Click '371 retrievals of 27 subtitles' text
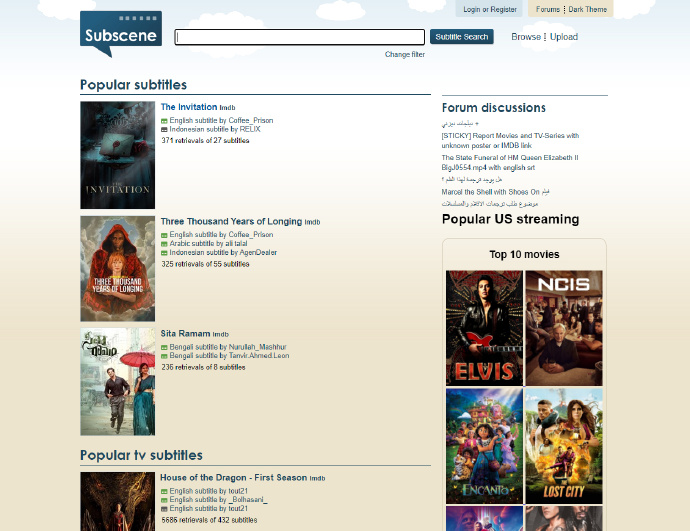 click(206, 140)
